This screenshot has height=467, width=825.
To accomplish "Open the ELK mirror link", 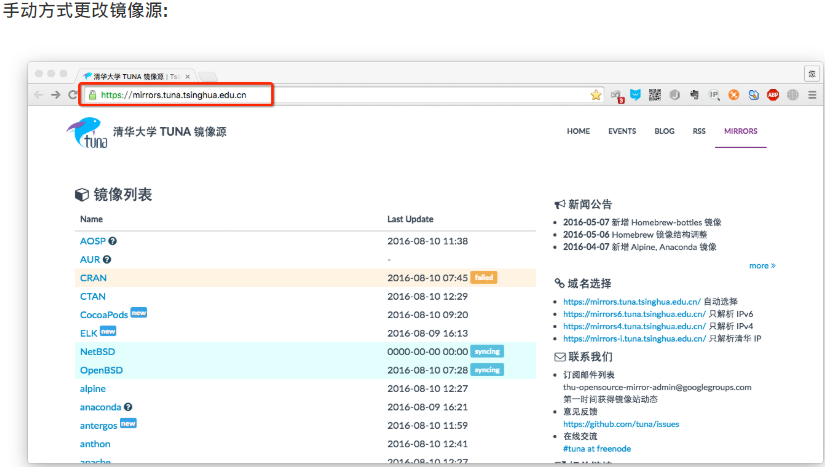I will click(88, 333).
